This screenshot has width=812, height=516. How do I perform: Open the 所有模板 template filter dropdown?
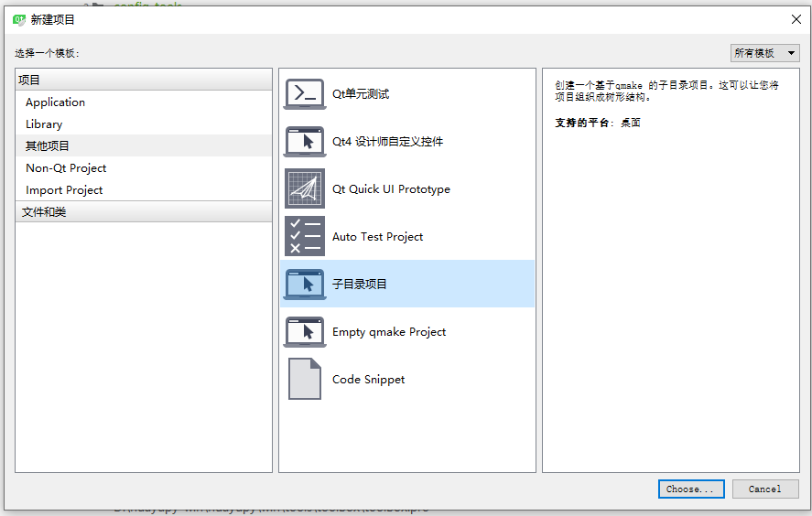pyautogui.click(x=765, y=53)
